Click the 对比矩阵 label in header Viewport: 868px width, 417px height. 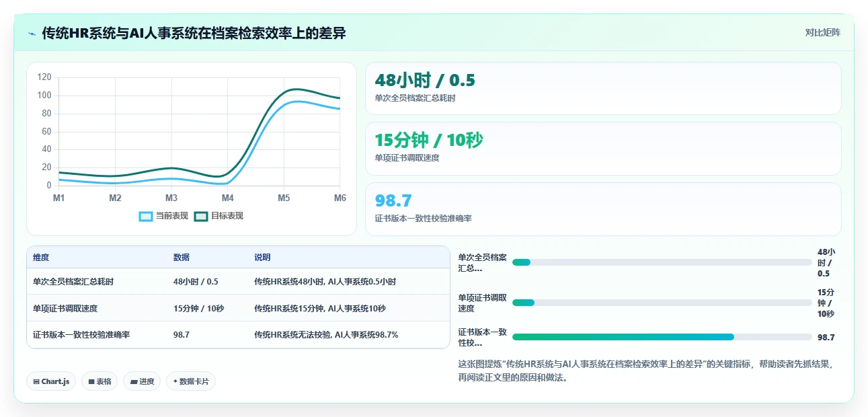[822, 32]
